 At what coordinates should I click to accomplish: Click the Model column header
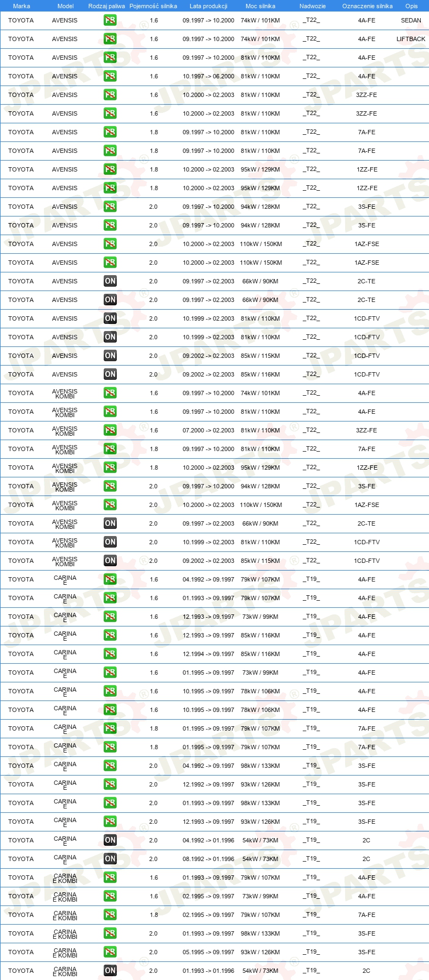coord(65,6)
